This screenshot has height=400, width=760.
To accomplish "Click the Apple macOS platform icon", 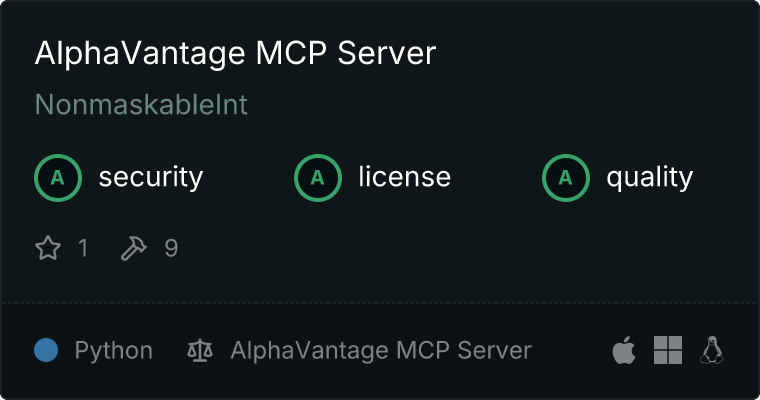I will [624, 350].
